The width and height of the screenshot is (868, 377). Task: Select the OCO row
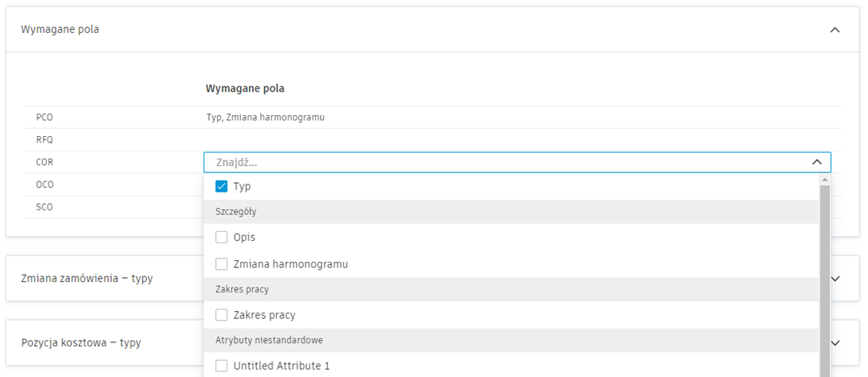(x=45, y=184)
